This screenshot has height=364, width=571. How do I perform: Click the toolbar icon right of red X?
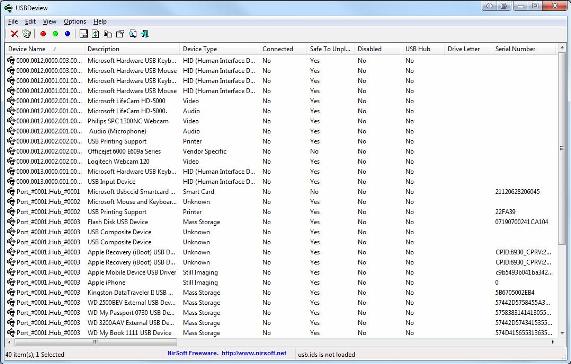27,34
